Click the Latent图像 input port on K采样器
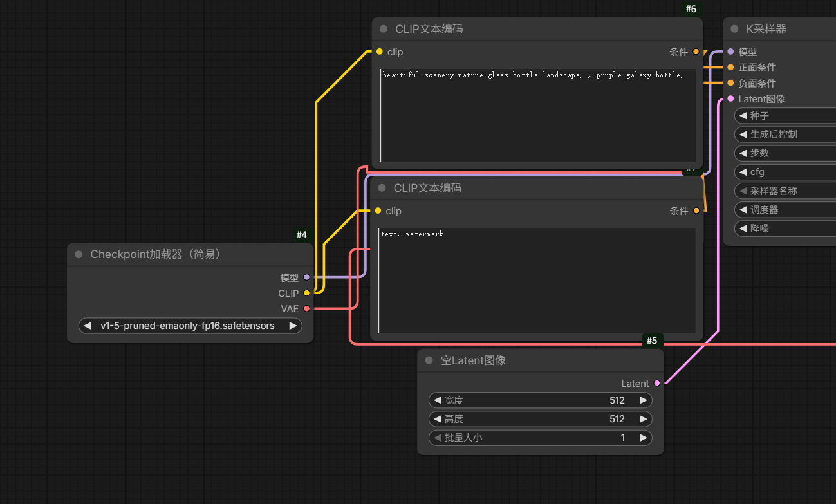836x504 pixels. point(730,99)
